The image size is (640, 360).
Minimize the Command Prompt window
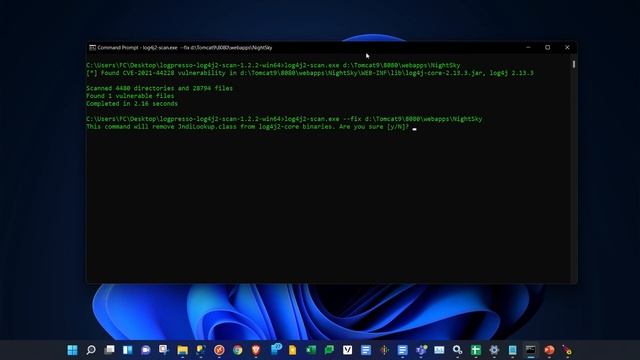(529, 47)
